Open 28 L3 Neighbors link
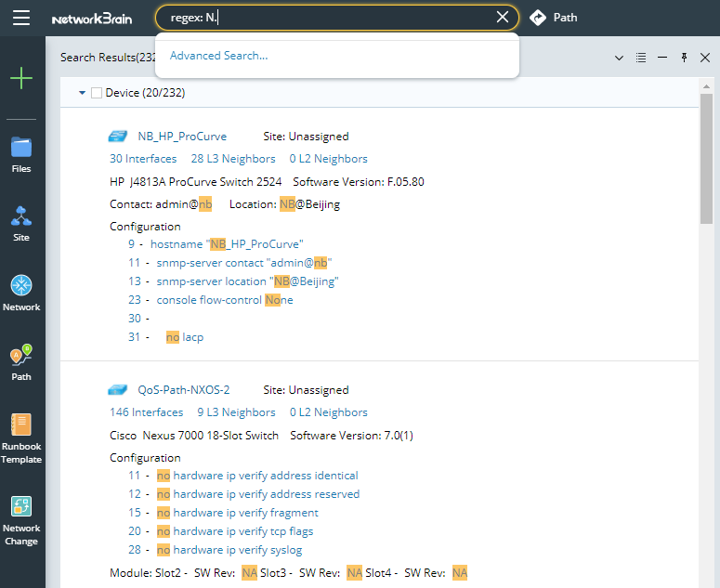The width and height of the screenshot is (720, 588). (233, 159)
